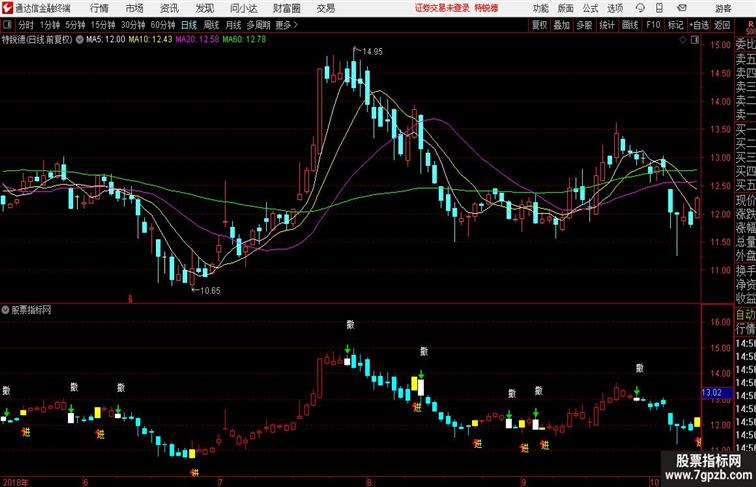Switch to 60分钟 period tab
The width and height of the screenshot is (756, 487).
[163, 25]
